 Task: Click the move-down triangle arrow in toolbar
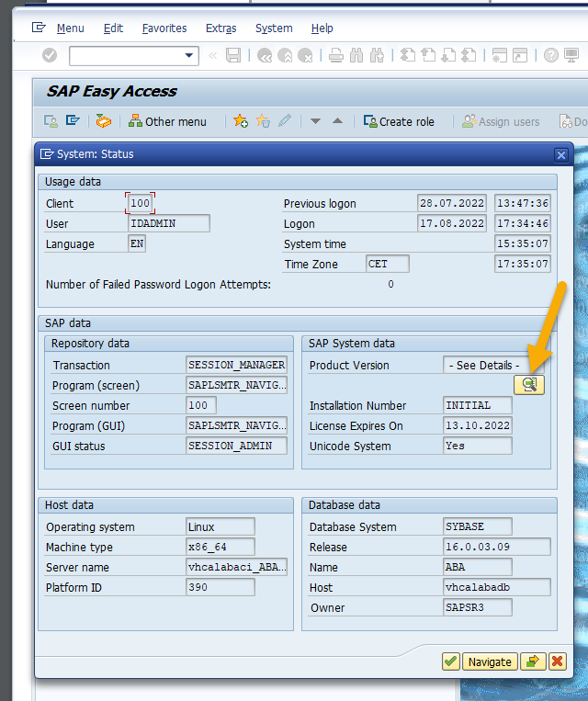point(315,121)
